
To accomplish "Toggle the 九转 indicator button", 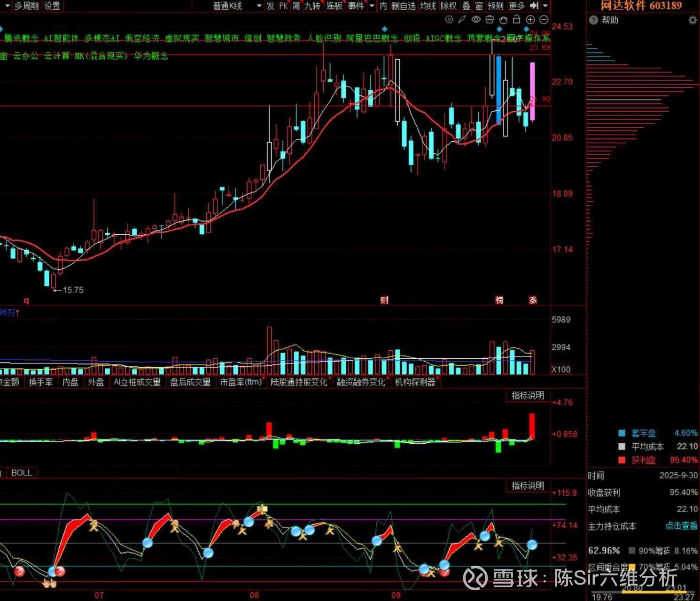I will pyautogui.click(x=312, y=6).
